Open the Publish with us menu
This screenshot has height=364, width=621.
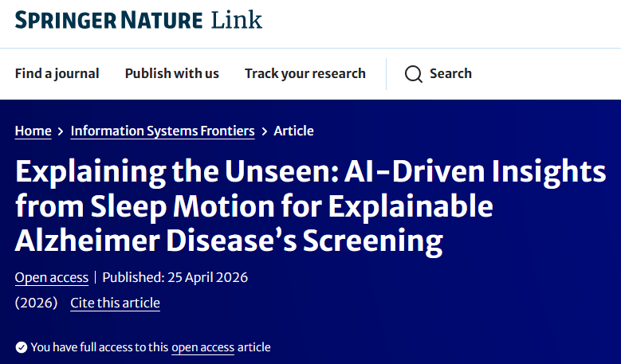click(171, 73)
